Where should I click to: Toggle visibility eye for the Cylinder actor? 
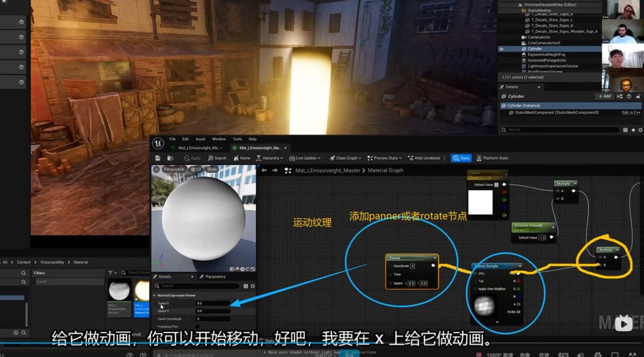[x=501, y=48]
